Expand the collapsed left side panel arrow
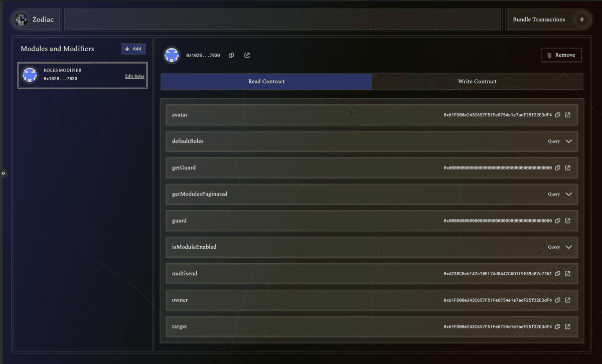Viewport: 602px width, 364px height. (x=3, y=173)
